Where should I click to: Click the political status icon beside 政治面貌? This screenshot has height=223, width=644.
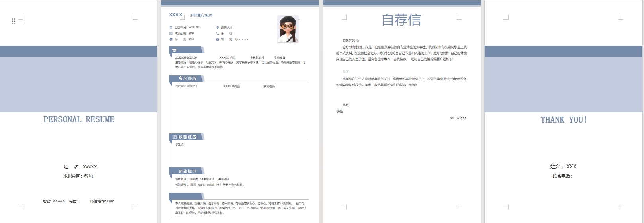tap(171, 33)
